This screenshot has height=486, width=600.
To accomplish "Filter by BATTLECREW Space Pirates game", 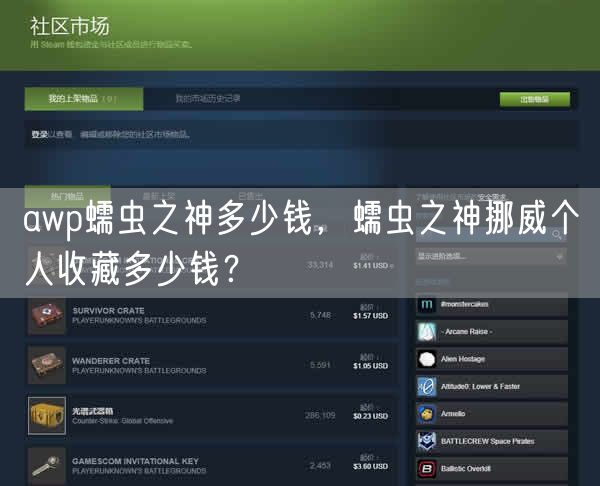I will click(488, 441).
